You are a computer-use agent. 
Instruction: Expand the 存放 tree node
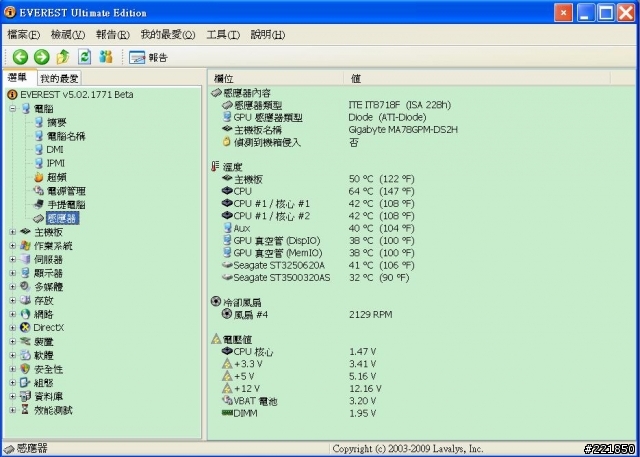pos(12,300)
